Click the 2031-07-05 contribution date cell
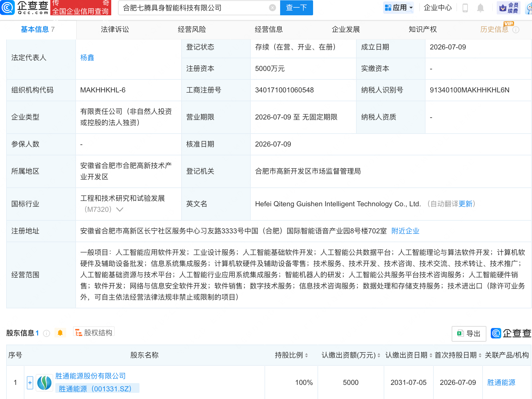 point(408,383)
